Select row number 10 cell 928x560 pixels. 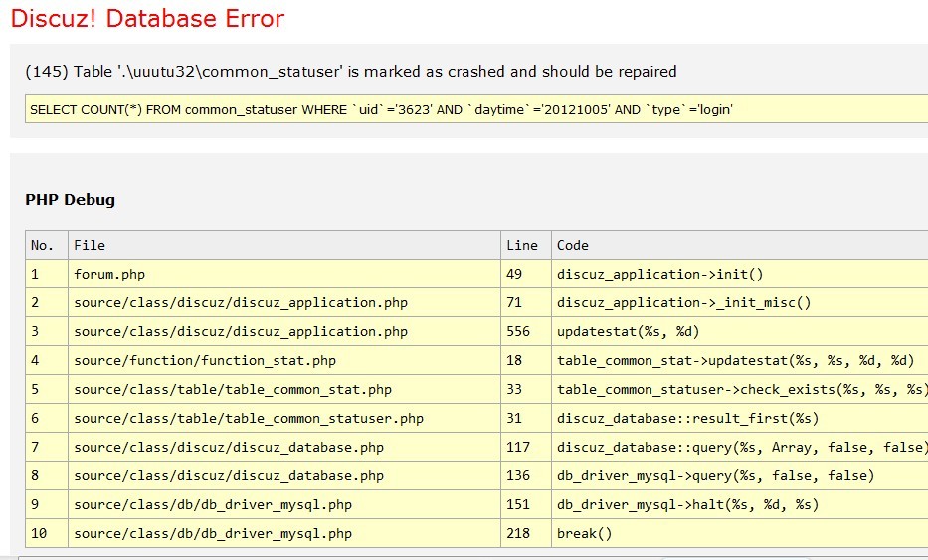click(x=39, y=533)
